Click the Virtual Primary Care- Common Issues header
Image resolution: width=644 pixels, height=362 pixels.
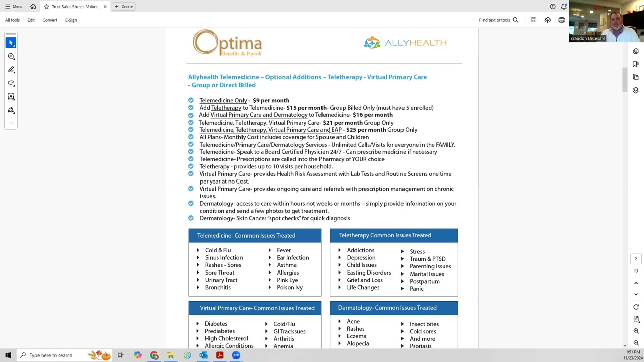(255, 308)
